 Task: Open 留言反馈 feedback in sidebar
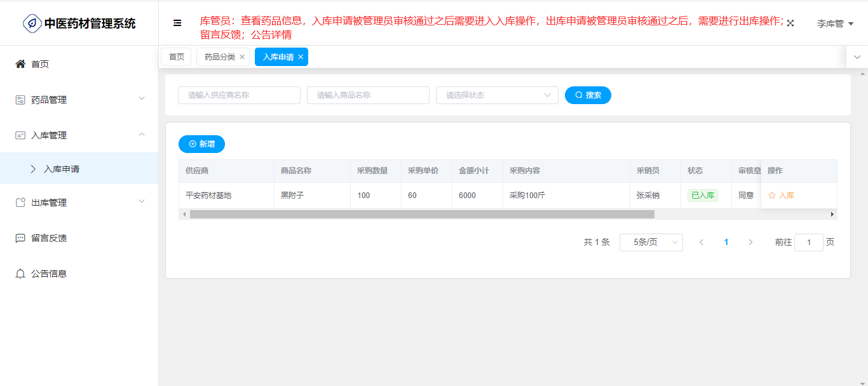pyautogui.click(x=49, y=238)
